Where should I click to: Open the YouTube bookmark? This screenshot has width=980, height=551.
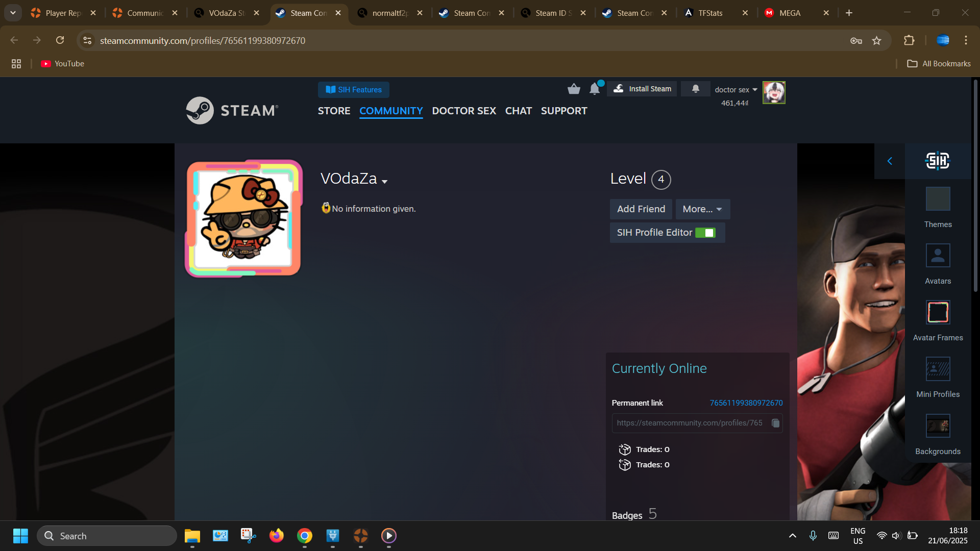62,64
